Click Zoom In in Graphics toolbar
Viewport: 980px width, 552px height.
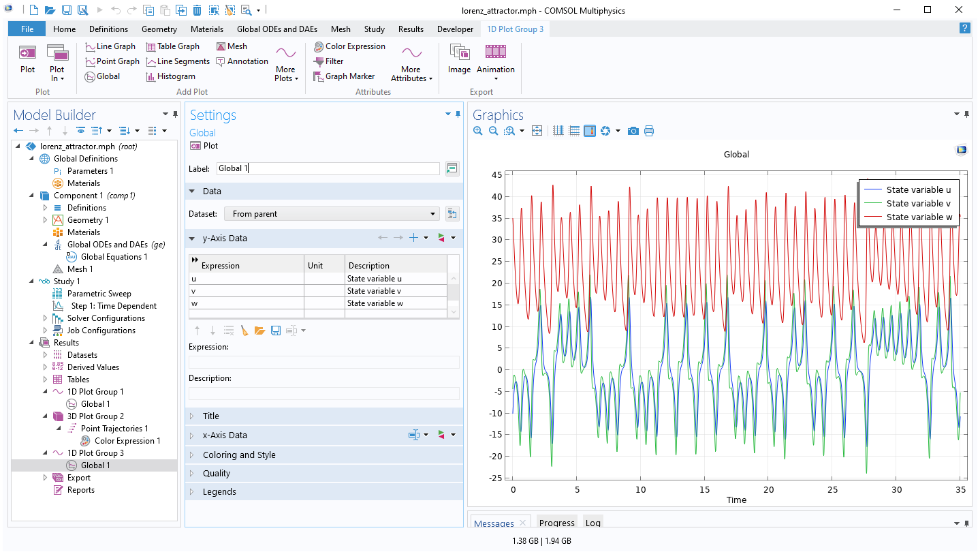(478, 131)
